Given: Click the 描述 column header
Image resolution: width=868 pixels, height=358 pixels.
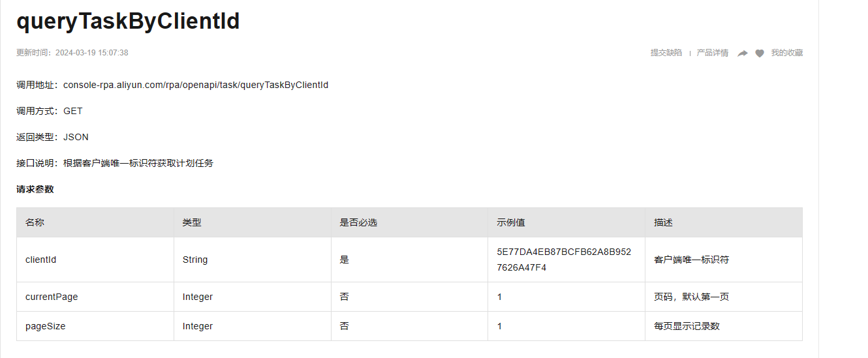Looking at the screenshot, I should click(663, 222).
